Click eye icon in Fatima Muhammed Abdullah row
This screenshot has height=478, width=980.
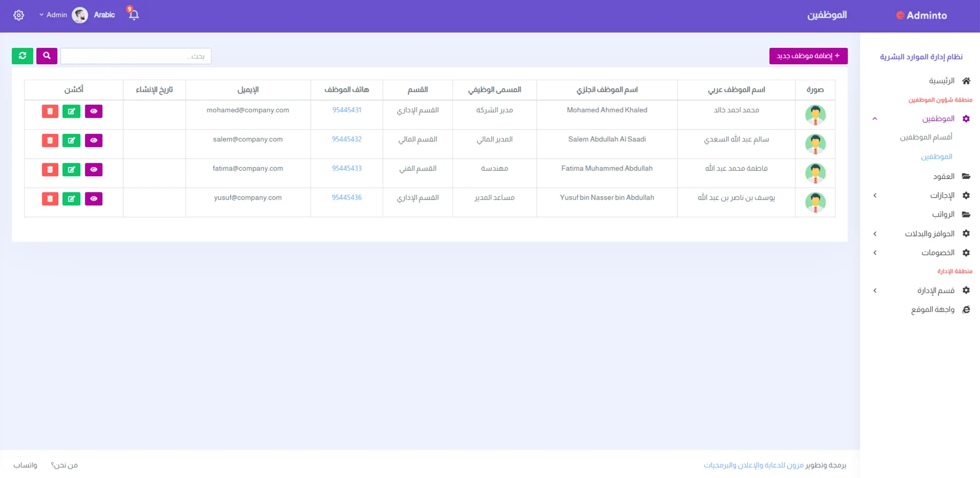point(94,170)
